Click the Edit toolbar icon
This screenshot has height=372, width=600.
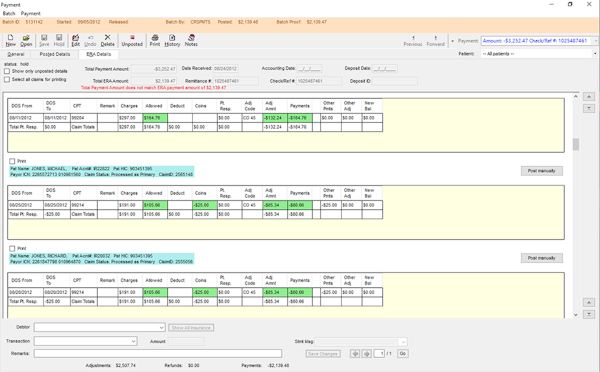click(x=76, y=40)
